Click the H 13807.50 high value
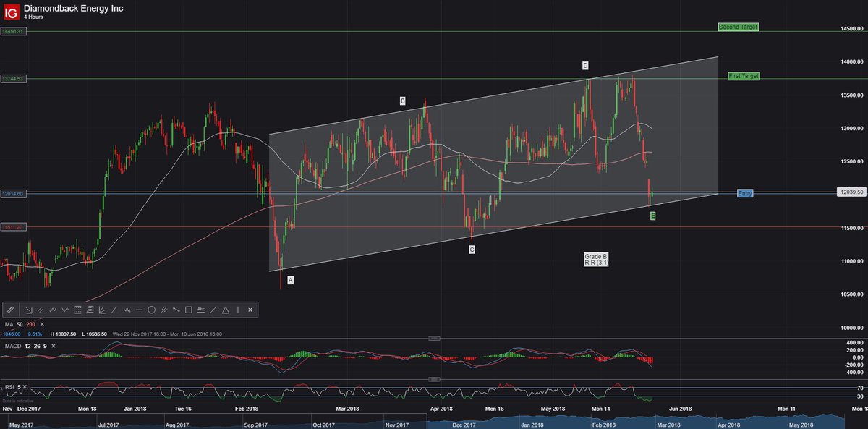 click(x=63, y=334)
